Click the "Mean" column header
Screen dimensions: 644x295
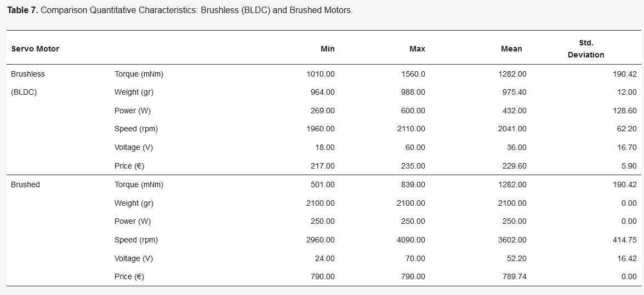[x=511, y=49]
